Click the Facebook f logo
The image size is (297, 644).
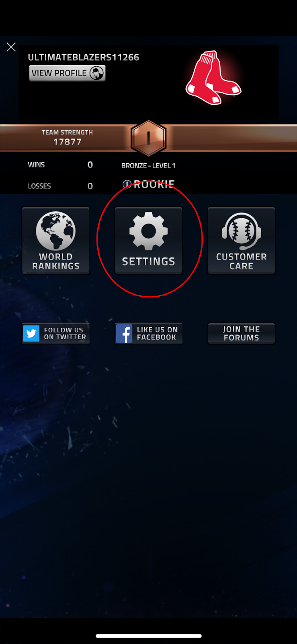pyautogui.click(x=124, y=334)
